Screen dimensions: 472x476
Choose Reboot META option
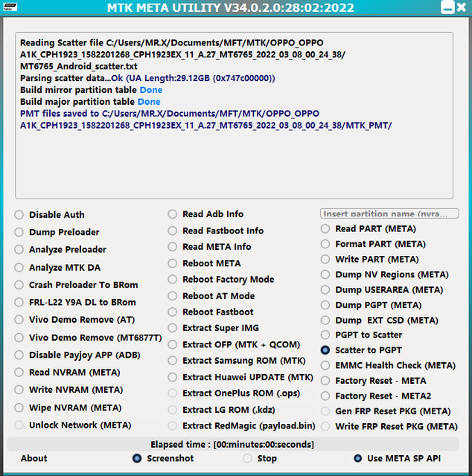coord(172,263)
